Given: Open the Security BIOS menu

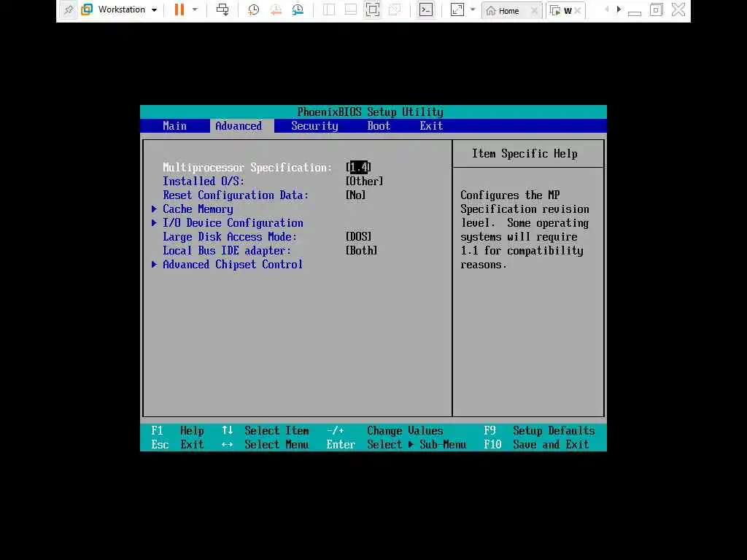Looking at the screenshot, I should click(314, 125).
